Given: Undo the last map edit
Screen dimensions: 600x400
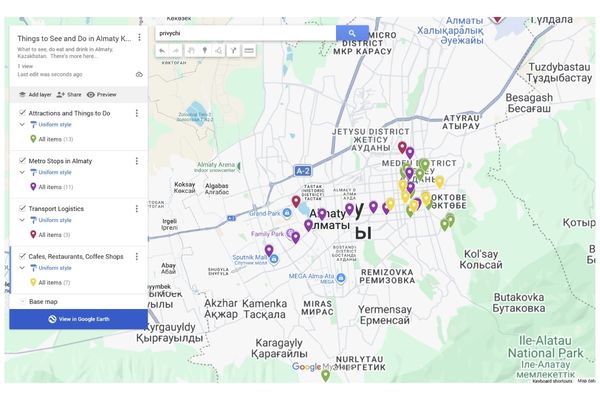Looking at the screenshot, I should pyautogui.click(x=162, y=51).
